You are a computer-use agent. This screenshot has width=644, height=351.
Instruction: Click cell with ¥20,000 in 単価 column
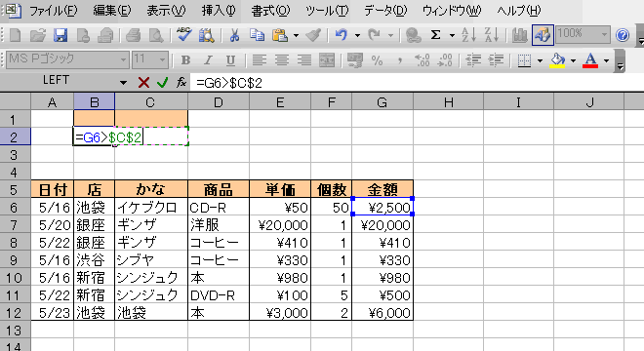click(x=280, y=225)
